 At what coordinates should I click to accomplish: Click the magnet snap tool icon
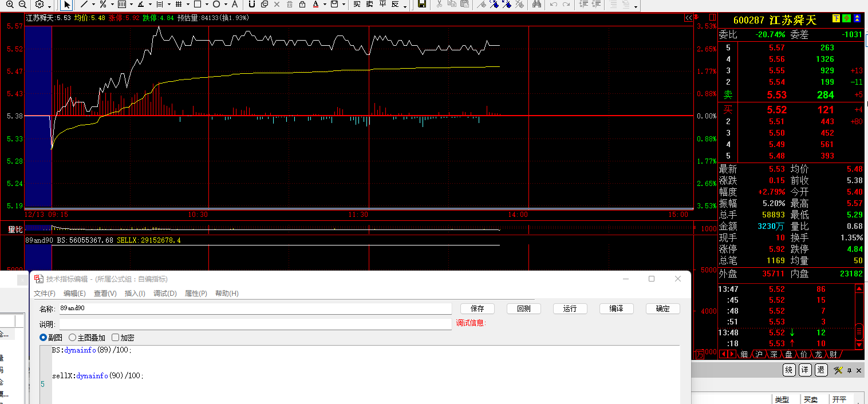coord(251,5)
